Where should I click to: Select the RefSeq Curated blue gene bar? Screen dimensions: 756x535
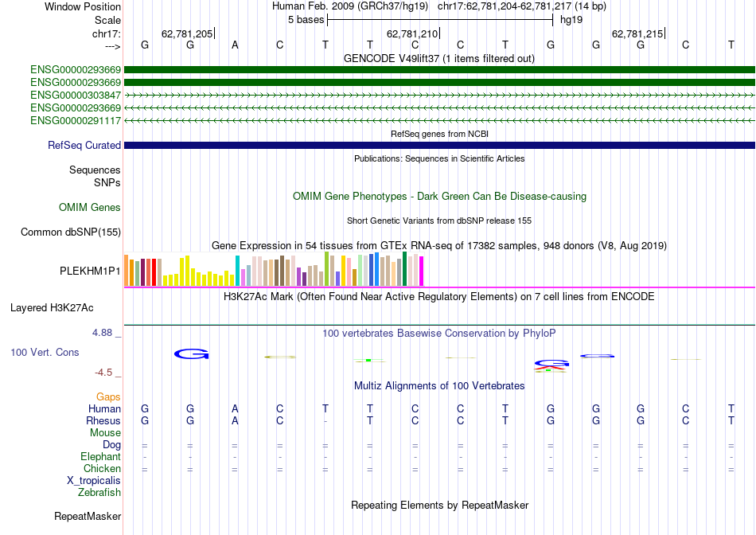pyautogui.click(x=439, y=145)
